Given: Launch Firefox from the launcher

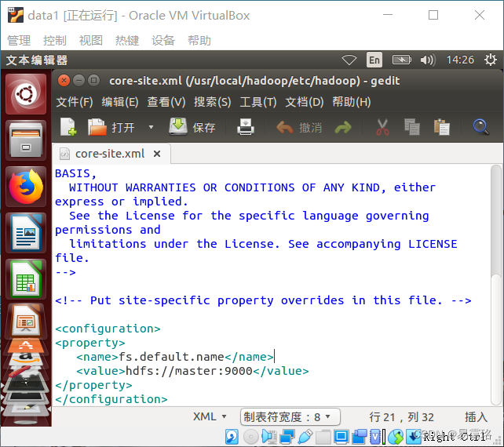Looking at the screenshot, I should tap(26, 187).
